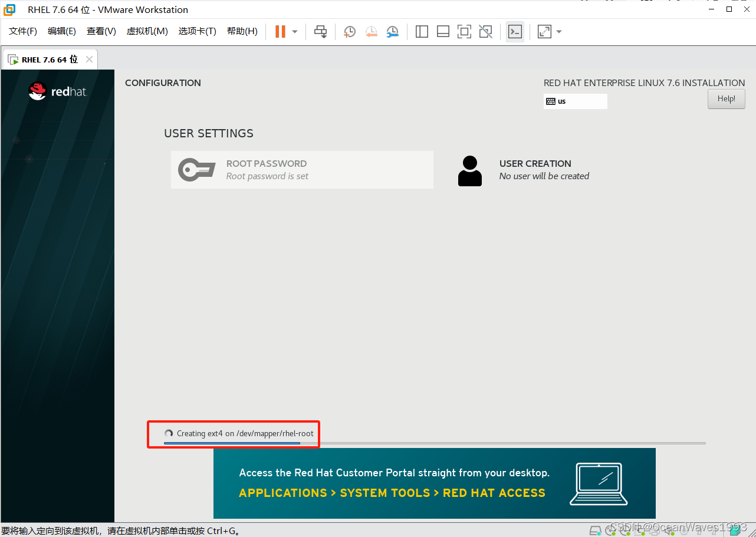Toggle the library sidebar view
Viewport: 756px width, 537px height.
point(422,32)
